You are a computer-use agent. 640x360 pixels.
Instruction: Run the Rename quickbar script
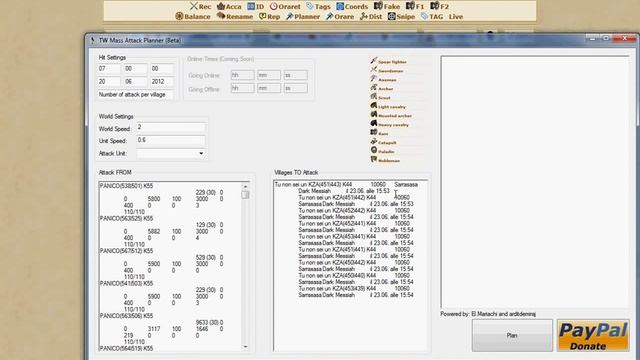pos(235,16)
